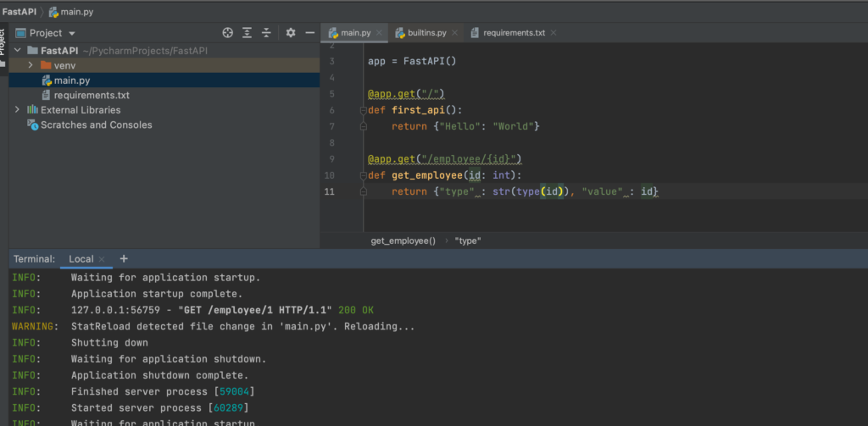The height and width of the screenshot is (426, 868).
Task: Collapse the FastAPI root folder
Action: click(18, 51)
